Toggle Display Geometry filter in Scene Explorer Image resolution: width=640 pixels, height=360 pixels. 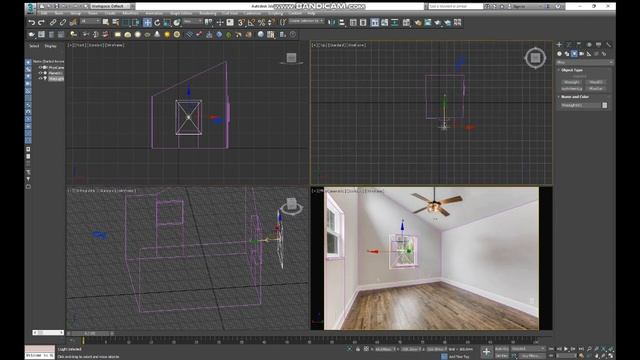point(28,62)
